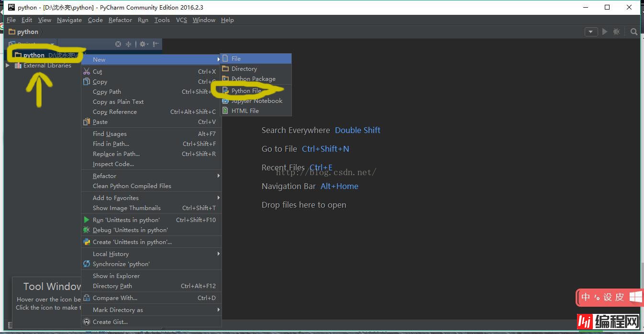
Task: Click the python breadcrumb in navigation bar
Action: click(27, 32)
